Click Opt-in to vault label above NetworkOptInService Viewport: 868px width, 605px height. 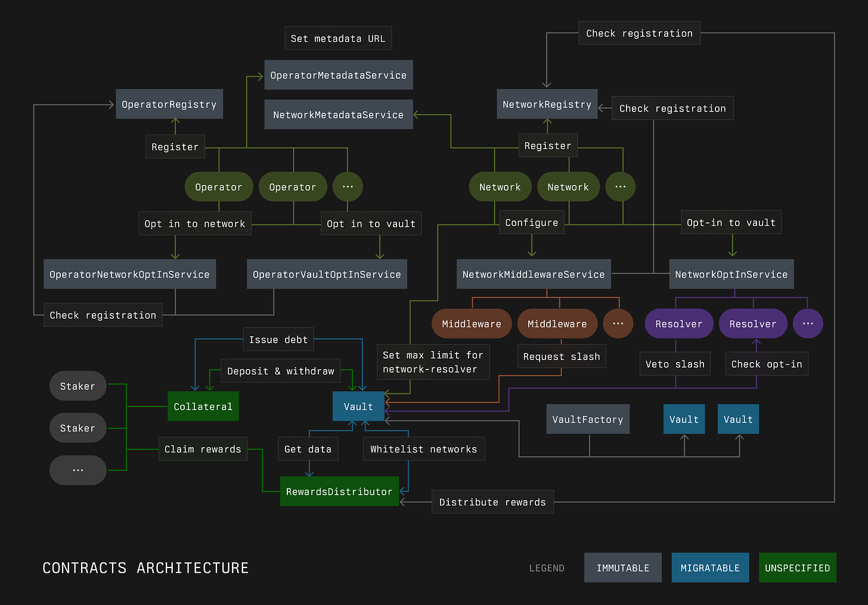click(x=731, y=222)
